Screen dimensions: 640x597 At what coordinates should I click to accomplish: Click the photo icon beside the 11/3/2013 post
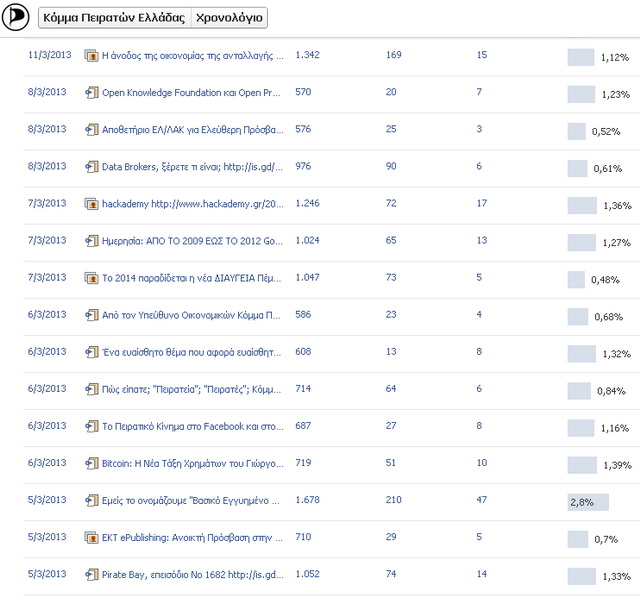coord(92,56)
